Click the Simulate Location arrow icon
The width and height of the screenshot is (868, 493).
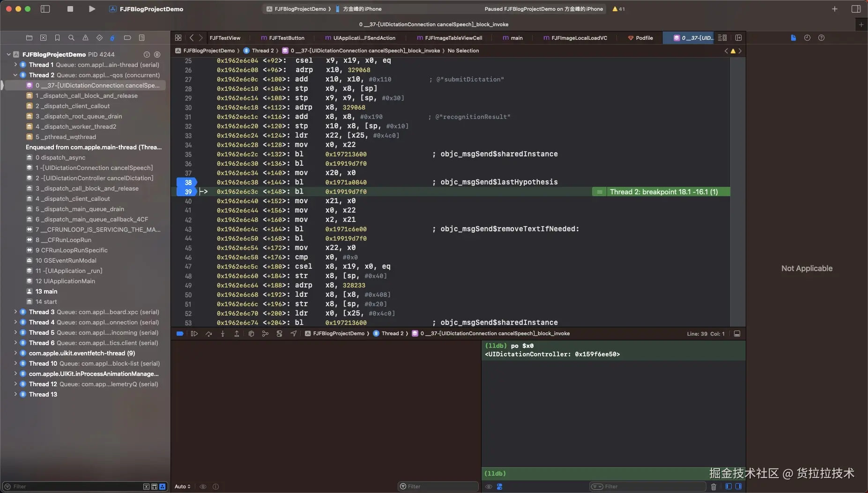pyautogui.click(x=294, y=334)
